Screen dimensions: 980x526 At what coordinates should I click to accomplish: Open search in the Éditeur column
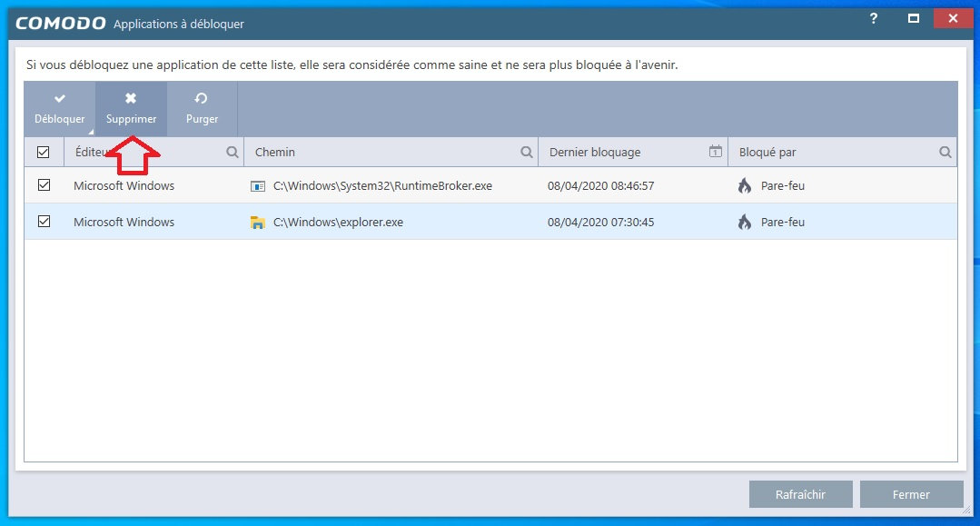coord(232,152)
